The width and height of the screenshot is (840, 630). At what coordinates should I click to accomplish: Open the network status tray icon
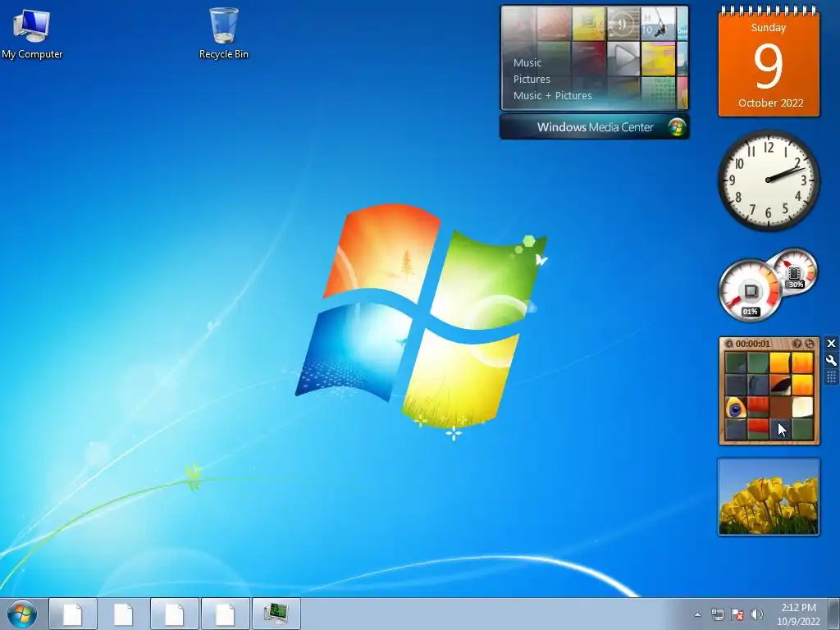pyautogui.click(x=717, y=614)
